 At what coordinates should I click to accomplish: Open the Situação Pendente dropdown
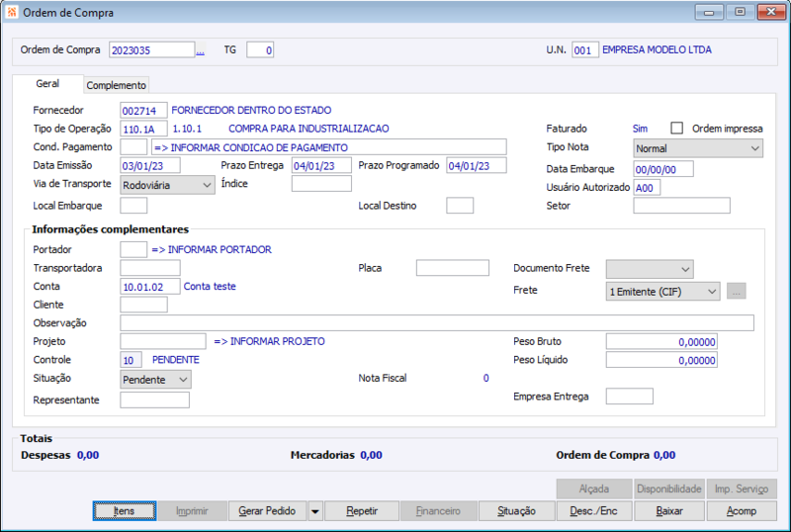pos(155,380)
